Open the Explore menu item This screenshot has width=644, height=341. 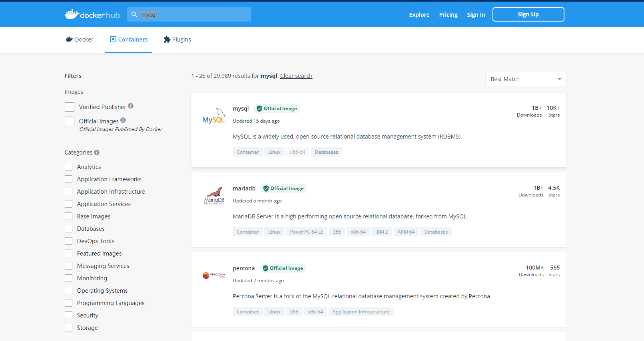[x=419, y=15]
